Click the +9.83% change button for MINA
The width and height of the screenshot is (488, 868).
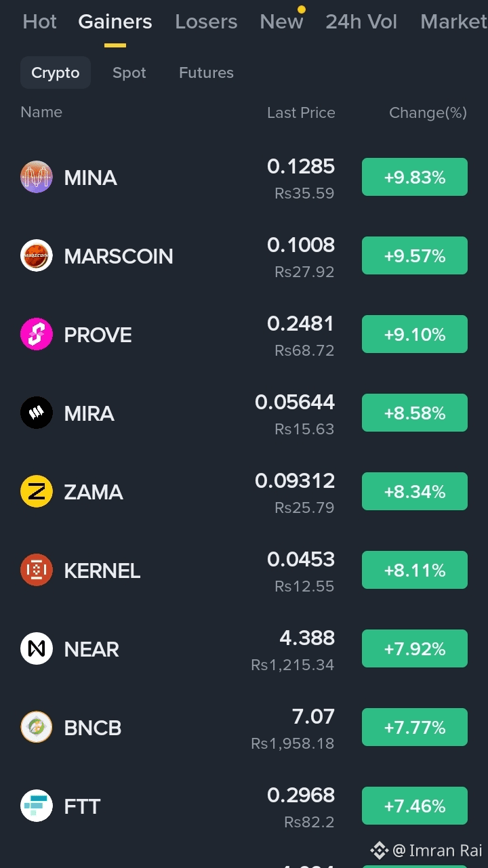point(415,177)
